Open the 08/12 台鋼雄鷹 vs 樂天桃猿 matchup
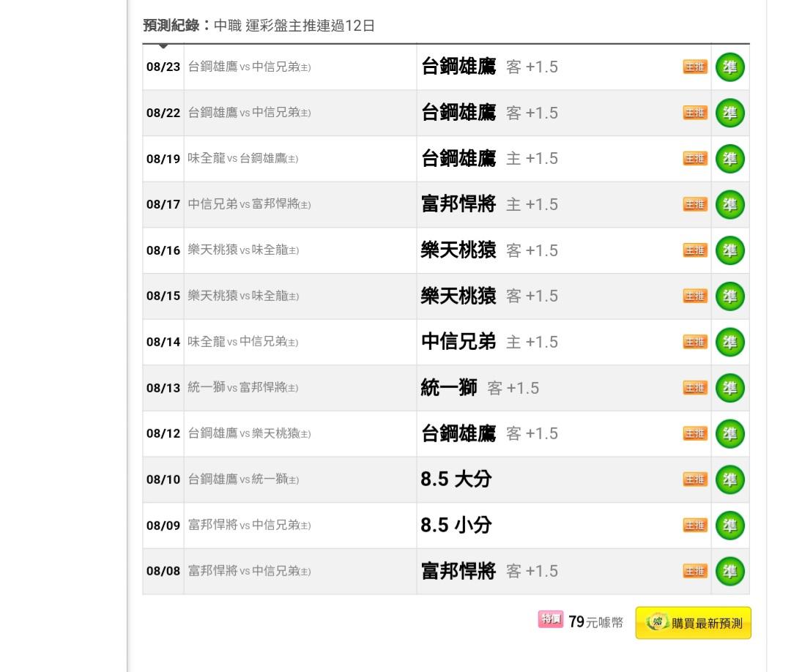Viewport: 791px width, 672px height. pyautogui.click(x=249, y=433)
